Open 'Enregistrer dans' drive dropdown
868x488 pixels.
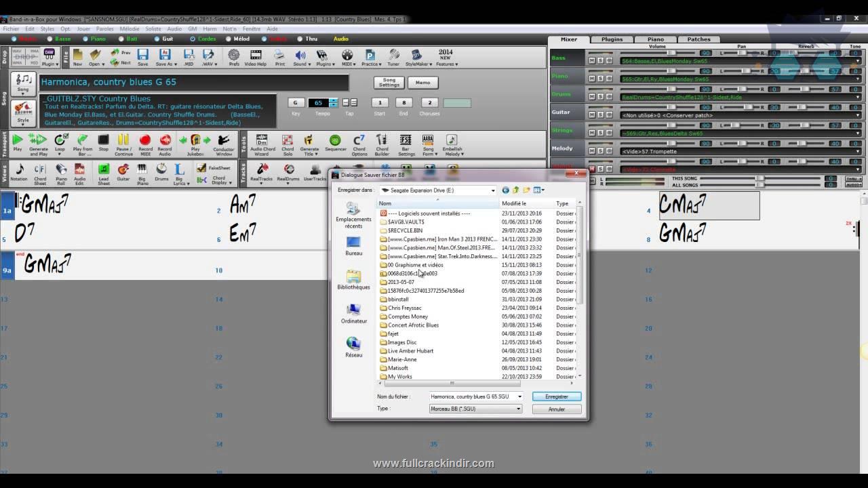coord(493,190)
